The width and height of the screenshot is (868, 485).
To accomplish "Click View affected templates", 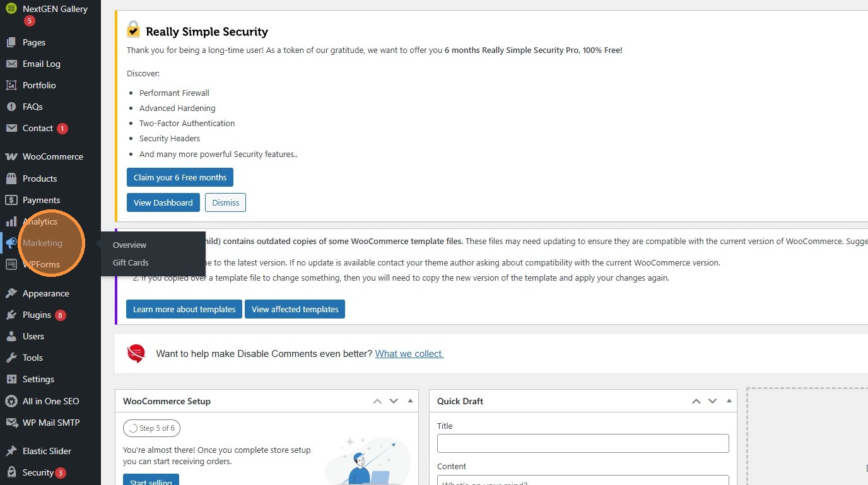I will (295, 309).
